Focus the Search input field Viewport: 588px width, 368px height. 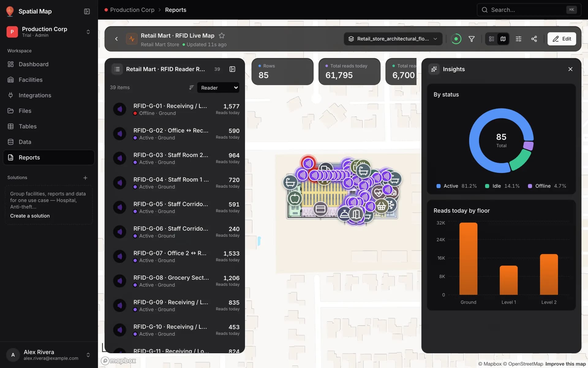529,10
